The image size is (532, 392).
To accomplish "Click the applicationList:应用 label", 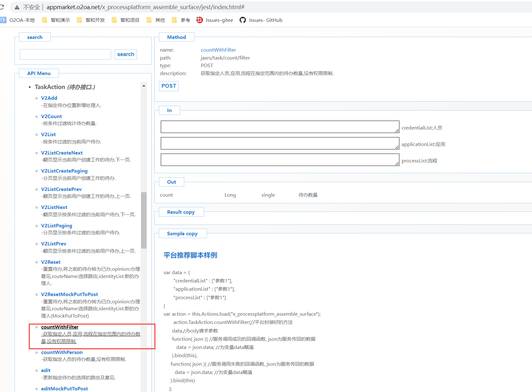I will [x=423, y=144].
